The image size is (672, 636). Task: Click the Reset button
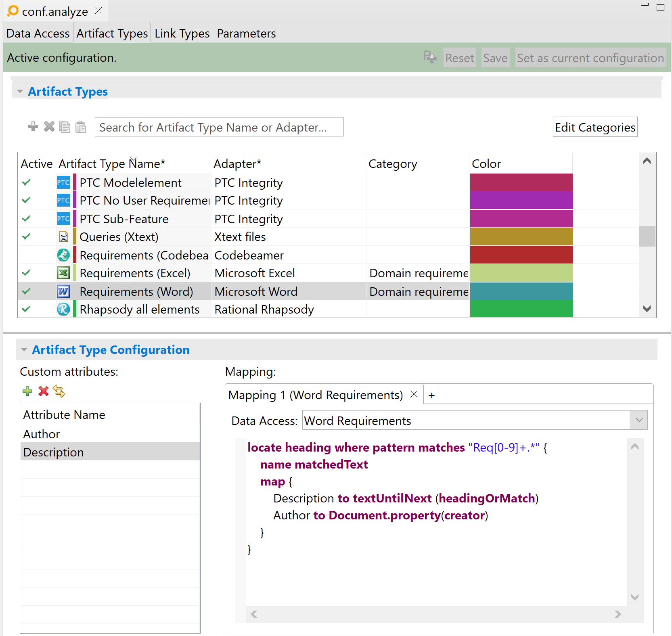460,58
